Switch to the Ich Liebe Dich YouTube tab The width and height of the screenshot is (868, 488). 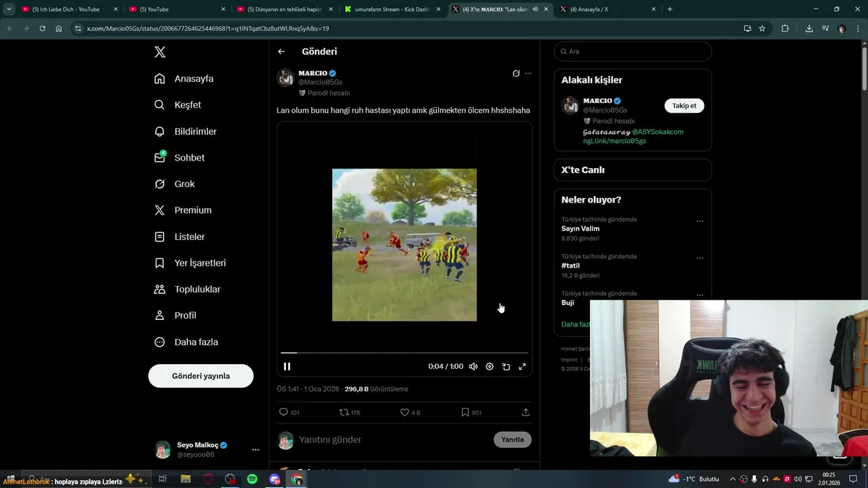(x=69, y=9)
